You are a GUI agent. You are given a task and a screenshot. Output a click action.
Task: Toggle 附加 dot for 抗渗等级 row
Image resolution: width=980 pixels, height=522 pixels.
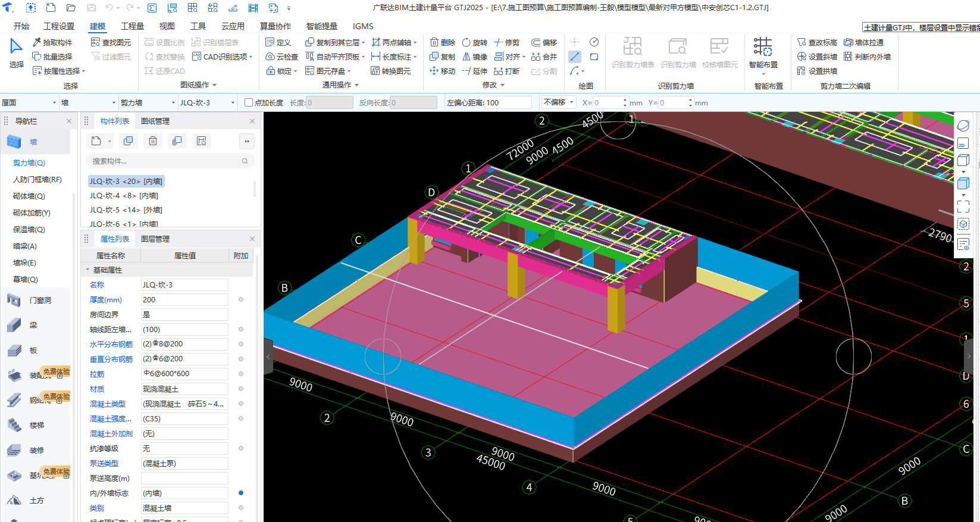point(241,448)
